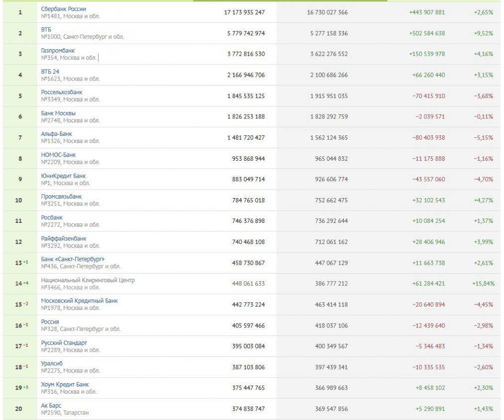Open the Московский Кредитный Банк link
The height and width of the screenshot is (420, 504).
click(x=79, y=301)
